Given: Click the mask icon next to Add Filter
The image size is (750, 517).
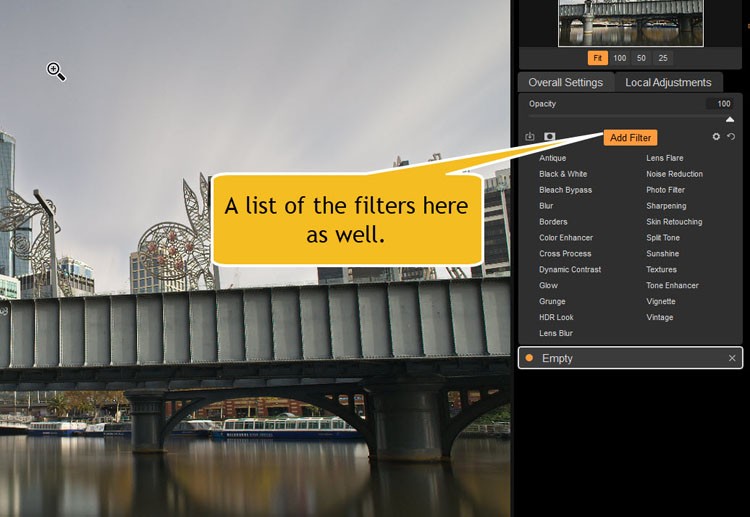Looking at the screenshot, I should tap(550, 137).
